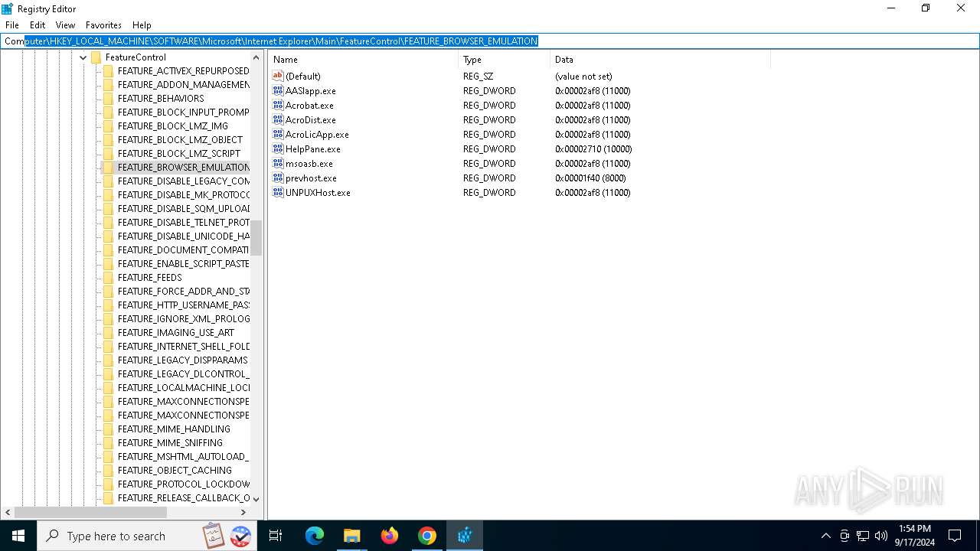
Task: Click the prevhost.exe DWORD value icon
Action: pos(278,178)
